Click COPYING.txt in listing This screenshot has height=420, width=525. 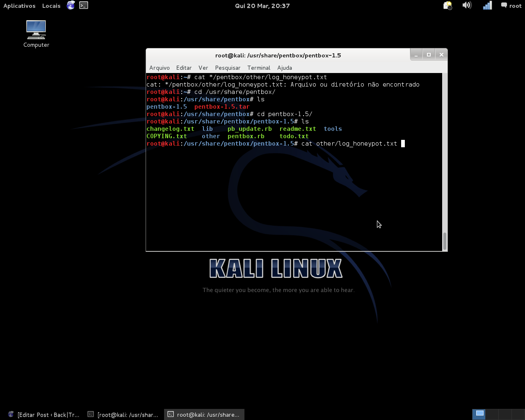[x=167, y=136]
